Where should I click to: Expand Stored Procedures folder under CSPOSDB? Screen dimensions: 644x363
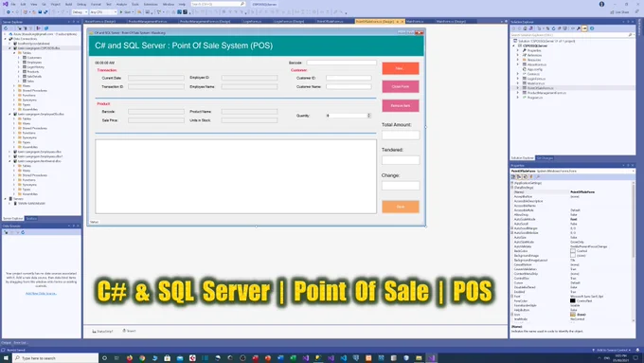[x=14, y=90]
